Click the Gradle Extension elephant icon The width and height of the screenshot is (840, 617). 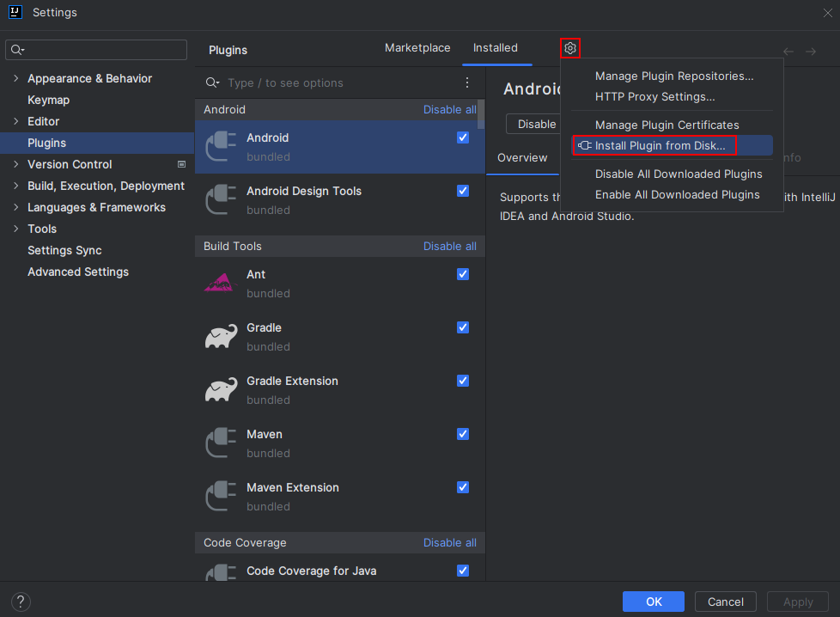coord(221,390)
